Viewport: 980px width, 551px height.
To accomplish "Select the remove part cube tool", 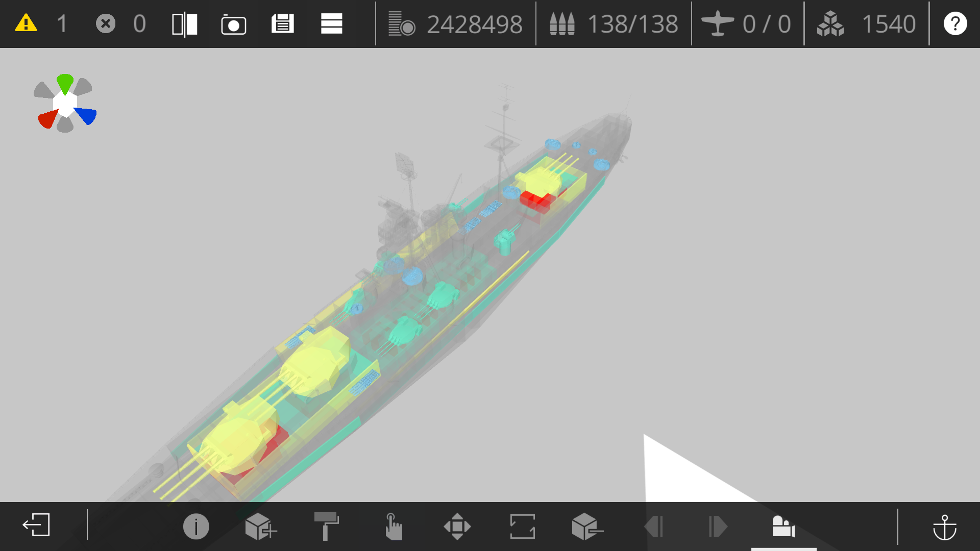I will (587, 527).
